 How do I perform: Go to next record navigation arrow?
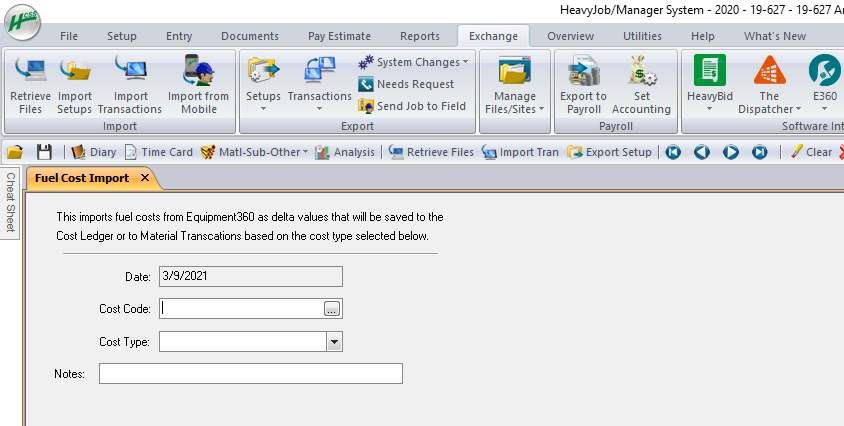(730, 152)
